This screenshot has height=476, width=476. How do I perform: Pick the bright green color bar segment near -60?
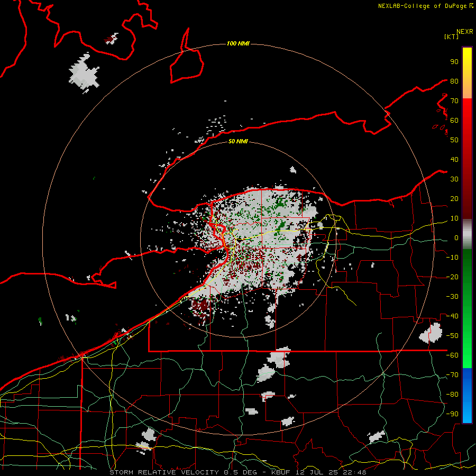point(467,356)
